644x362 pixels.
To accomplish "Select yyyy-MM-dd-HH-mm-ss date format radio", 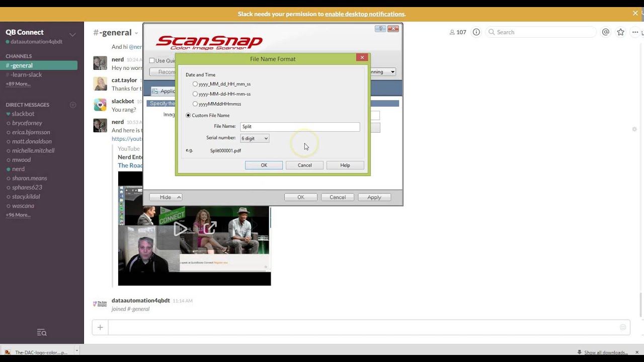I will click(195, 94).
